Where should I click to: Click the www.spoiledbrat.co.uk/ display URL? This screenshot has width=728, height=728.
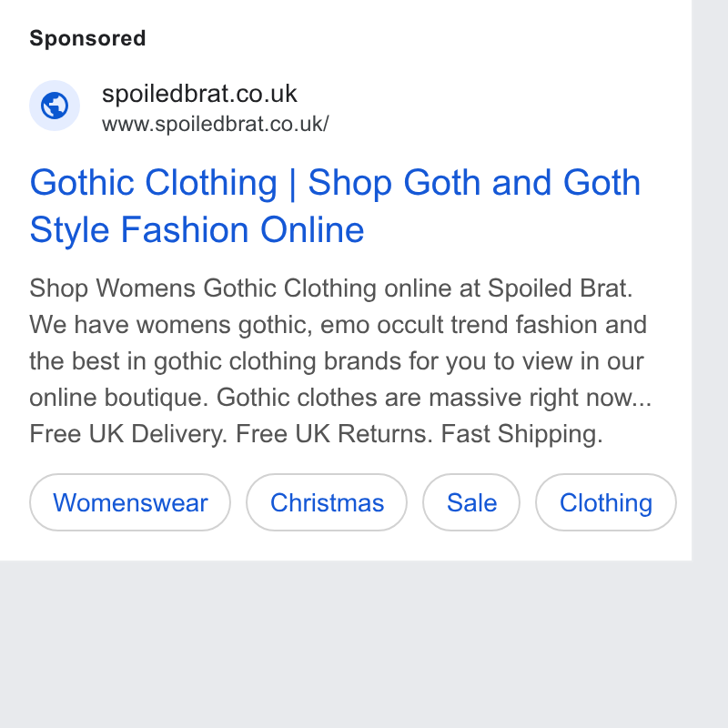216,124
